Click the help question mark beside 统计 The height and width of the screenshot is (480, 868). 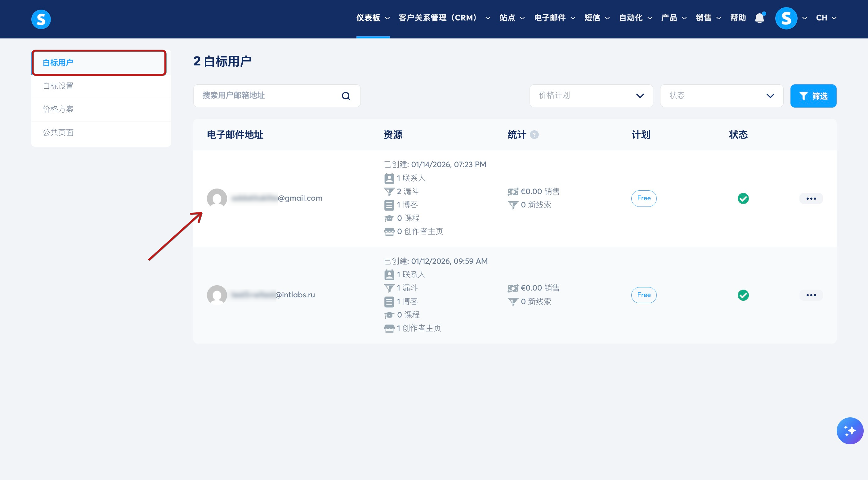pyautogui.click(x=534, y=135)
